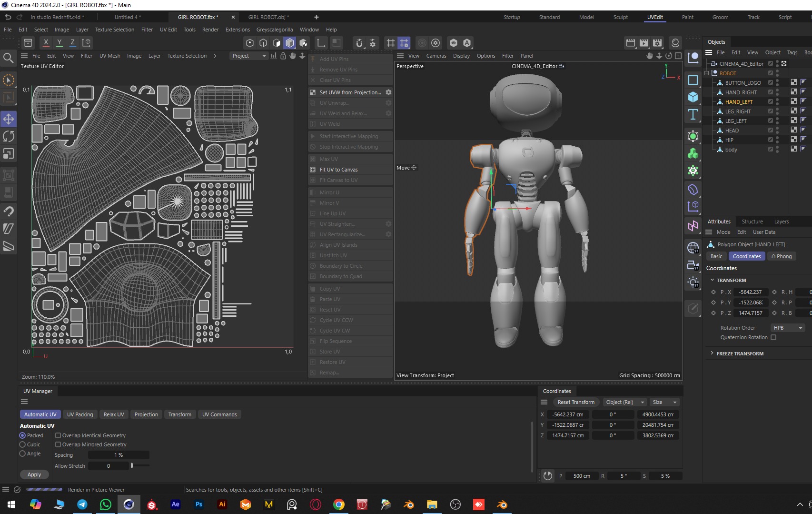Screen dimensions: 812x514
Task: Add a Rectangle spline icon
Action: [x=693, y=80]
